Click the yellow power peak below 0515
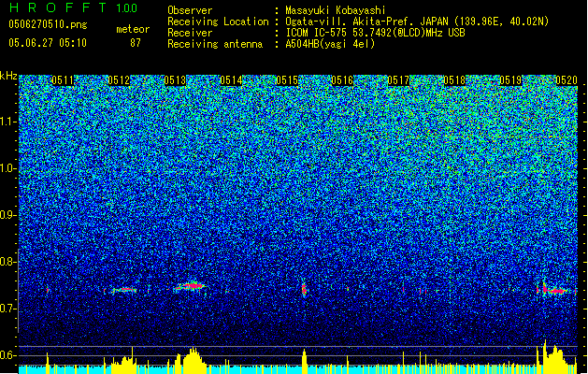The image size is (588, 374). (304, 361)
